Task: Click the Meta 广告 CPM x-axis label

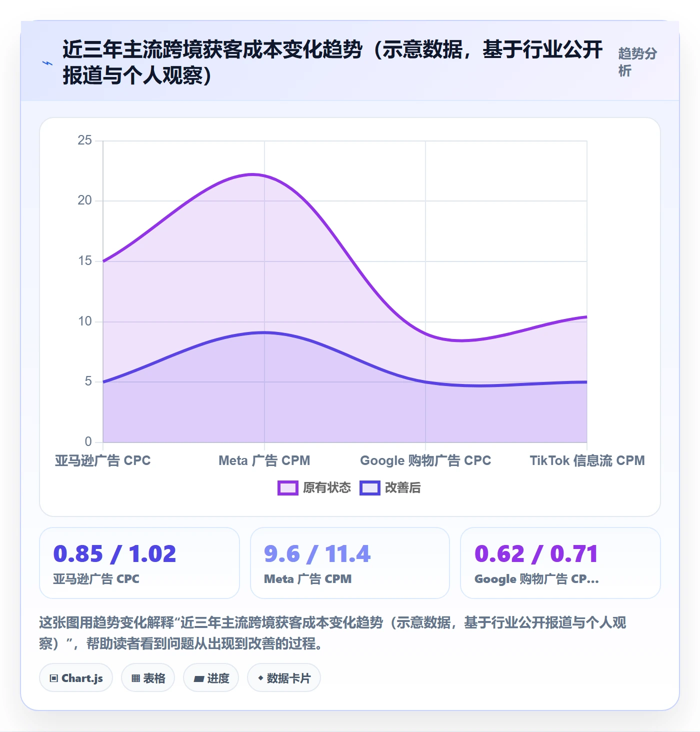Action: point(264,460)
